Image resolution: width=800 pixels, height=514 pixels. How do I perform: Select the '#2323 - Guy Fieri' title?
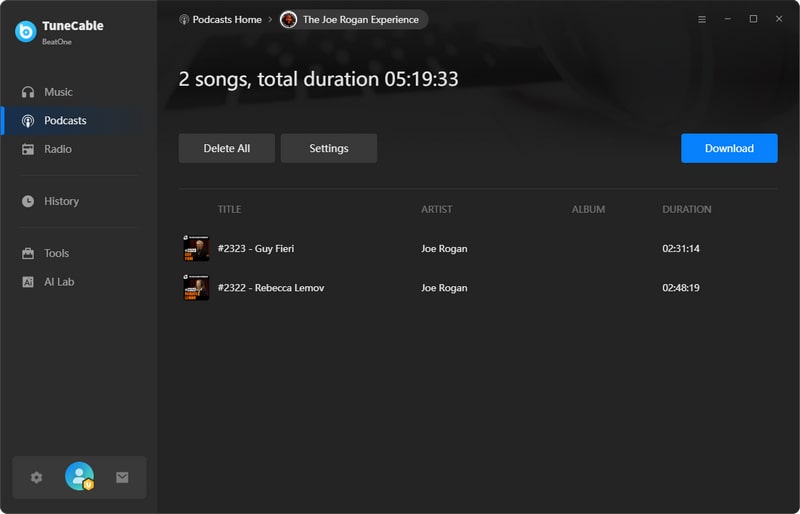point(256,249)
